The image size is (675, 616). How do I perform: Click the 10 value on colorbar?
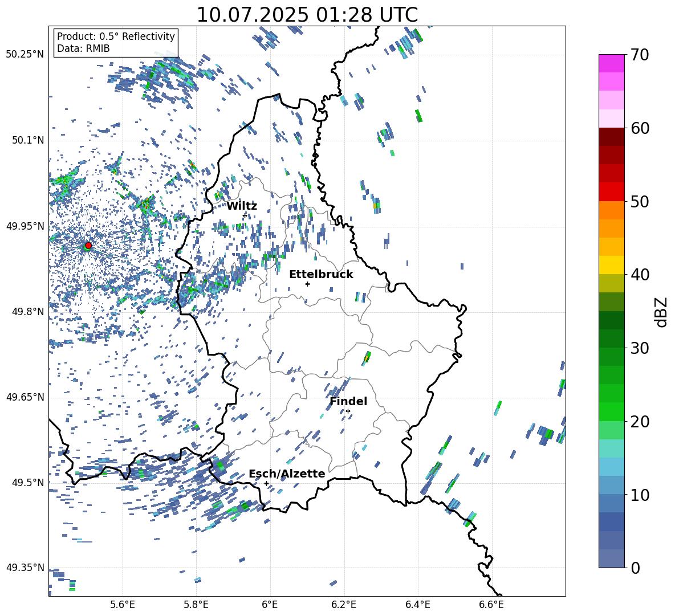(x=640, y=494)
